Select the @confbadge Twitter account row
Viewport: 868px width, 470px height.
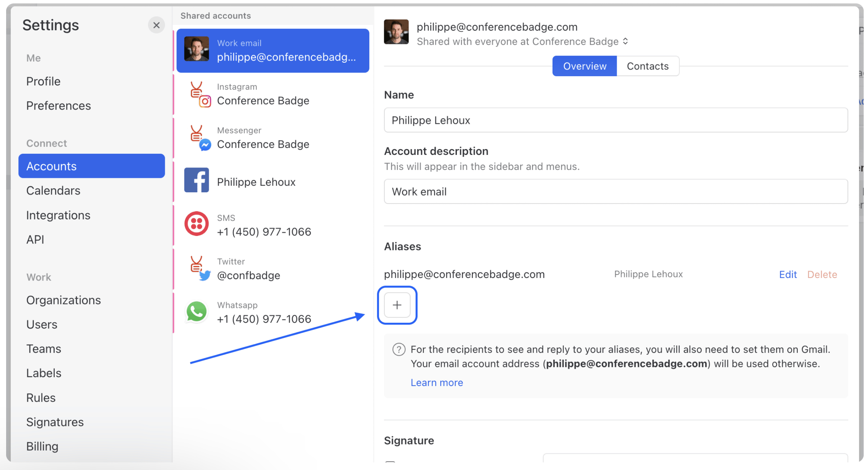273,269
